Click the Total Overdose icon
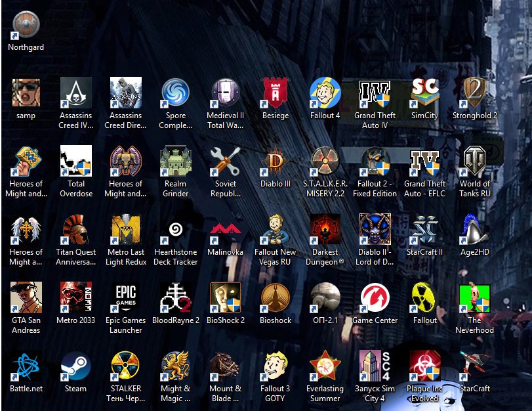Viewport: 532px width, 411px height. (x=76, y=161)
